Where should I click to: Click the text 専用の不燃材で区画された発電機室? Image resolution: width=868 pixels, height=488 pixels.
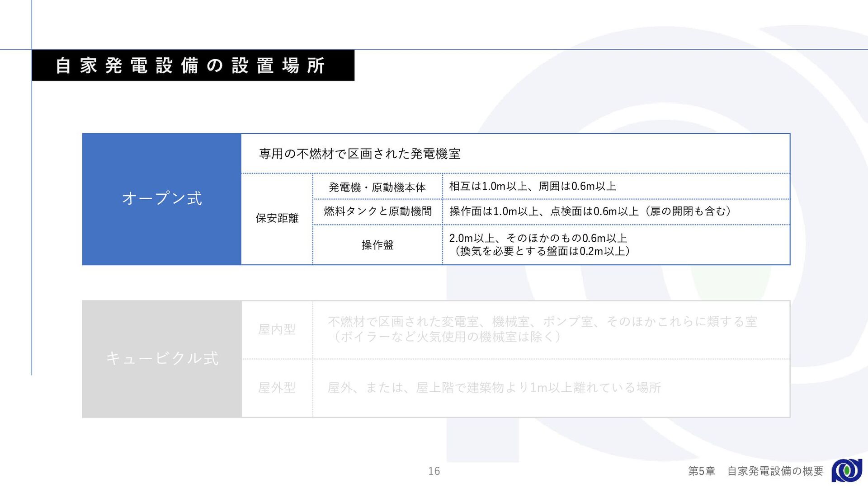(360, 154)
